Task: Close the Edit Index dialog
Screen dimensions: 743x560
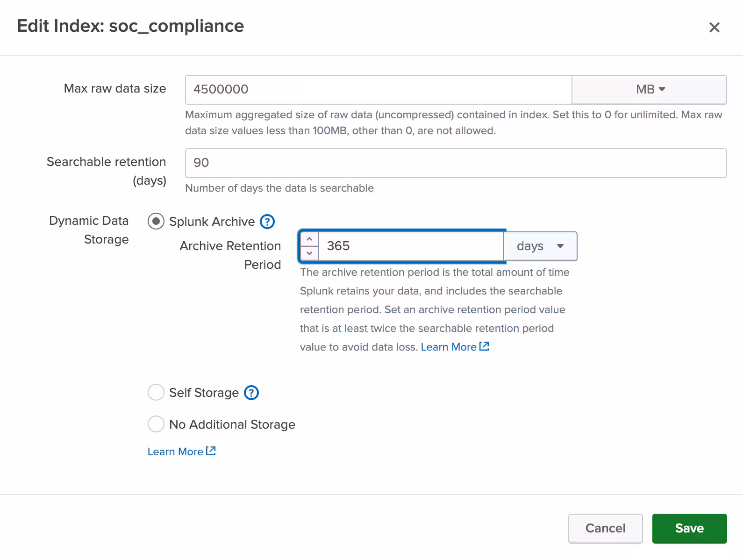Action: click(714, 28)
